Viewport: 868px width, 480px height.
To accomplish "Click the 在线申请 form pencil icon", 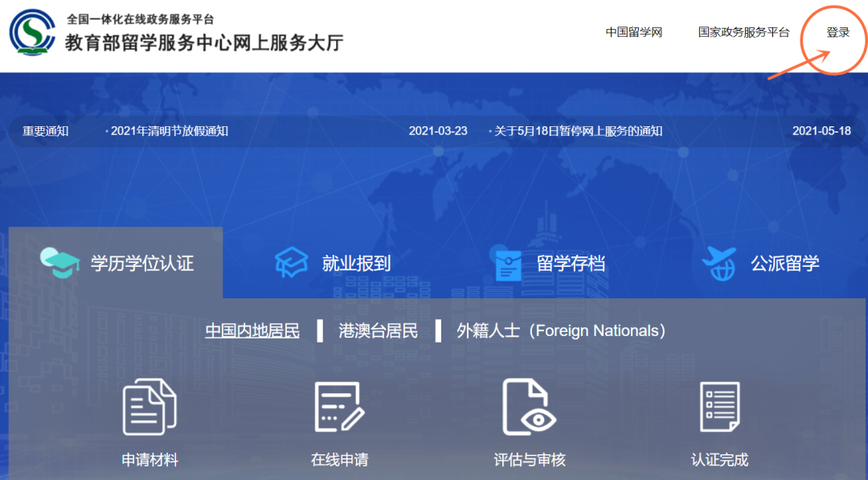I will pyautogui.click(x=339, y=408).
